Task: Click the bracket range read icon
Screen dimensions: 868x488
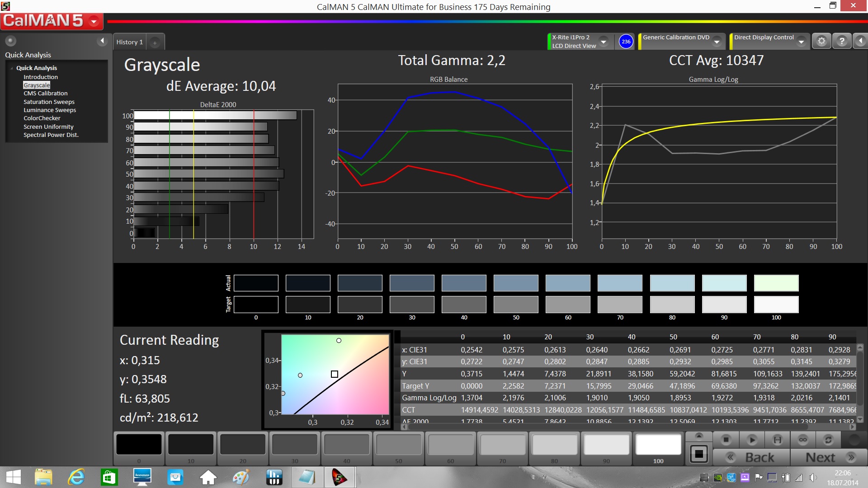Action: pyautogui.click(x=778, y=439)
